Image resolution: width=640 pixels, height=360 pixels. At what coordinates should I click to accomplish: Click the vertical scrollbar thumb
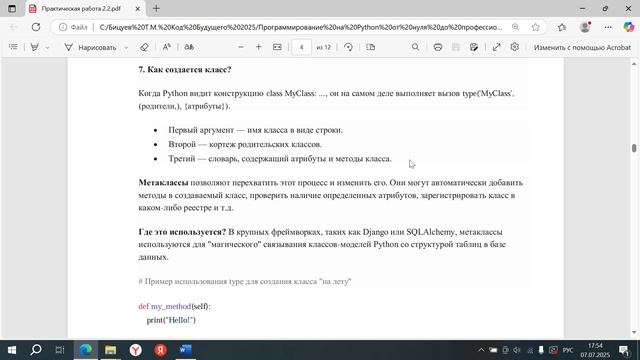click(634, 149)
